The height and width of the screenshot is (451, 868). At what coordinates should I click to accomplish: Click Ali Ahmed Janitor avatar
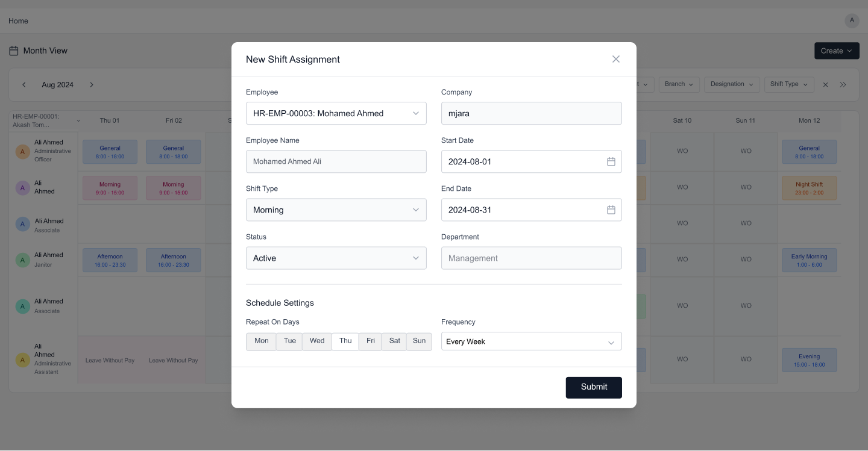tap(22, 260)
